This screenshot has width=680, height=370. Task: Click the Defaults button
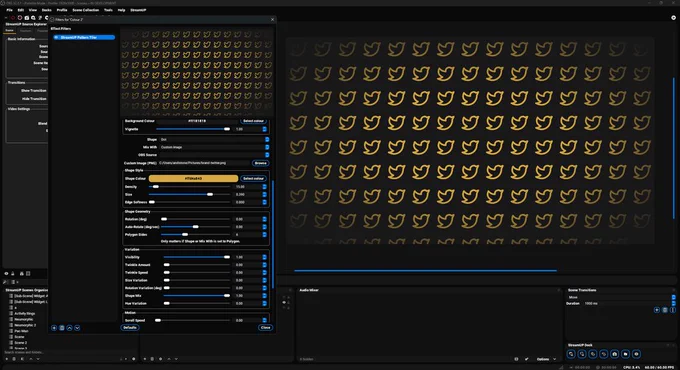point(130,327)
